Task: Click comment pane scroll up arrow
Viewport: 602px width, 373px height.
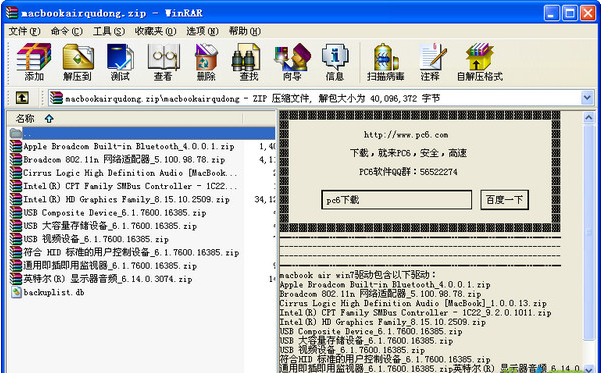Action: coord(589,117)
